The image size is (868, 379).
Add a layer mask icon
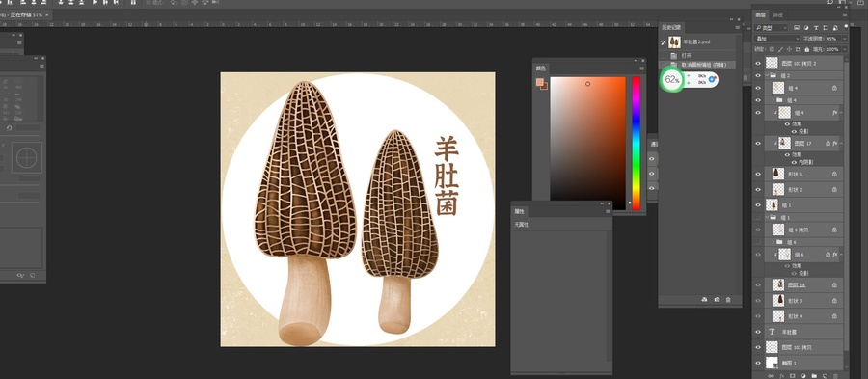tap(792, 376)
